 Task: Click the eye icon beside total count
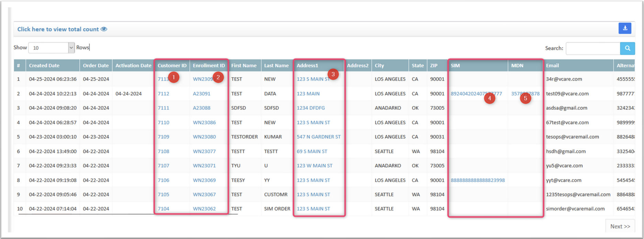pos(104,29)
